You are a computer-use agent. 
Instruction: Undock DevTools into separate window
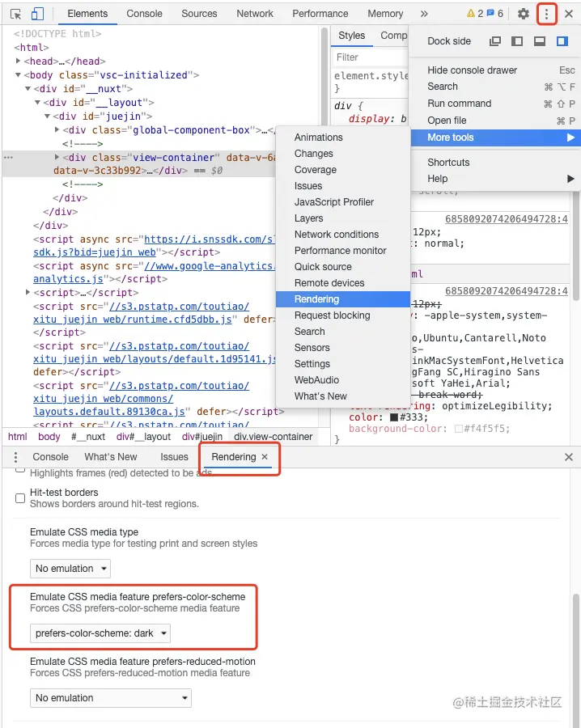click(495, 41)
